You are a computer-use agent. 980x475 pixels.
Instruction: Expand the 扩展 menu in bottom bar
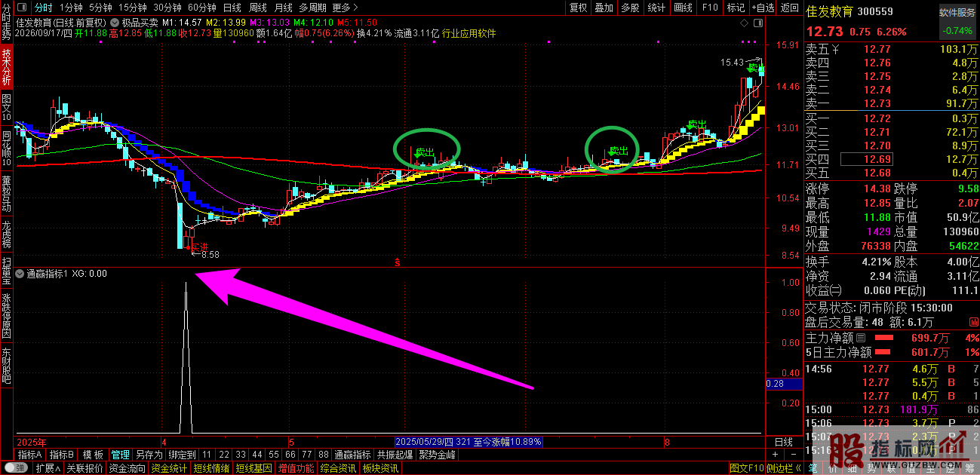(x=48, y=468)
